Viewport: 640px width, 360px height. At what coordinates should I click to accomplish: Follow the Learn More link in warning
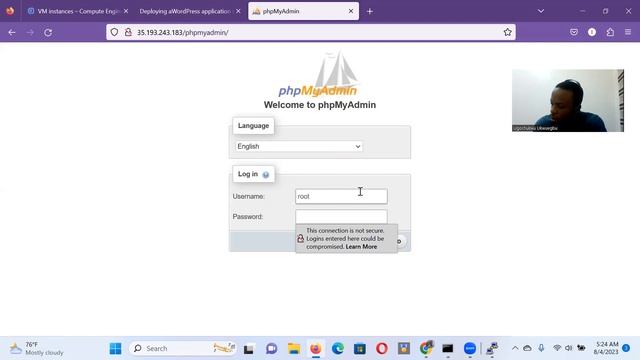pyautogui.click(x=361, y=247)
